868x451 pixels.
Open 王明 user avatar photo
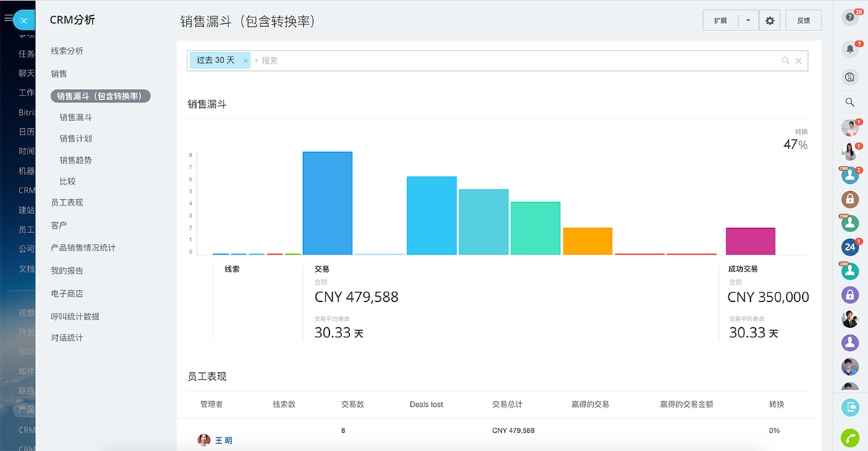[204, 439]
